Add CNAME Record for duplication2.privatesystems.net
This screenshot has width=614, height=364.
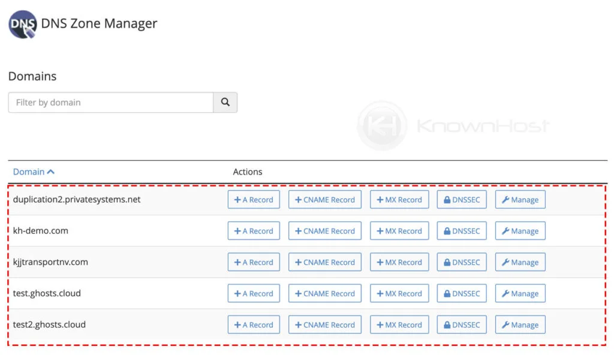(325, 200)
